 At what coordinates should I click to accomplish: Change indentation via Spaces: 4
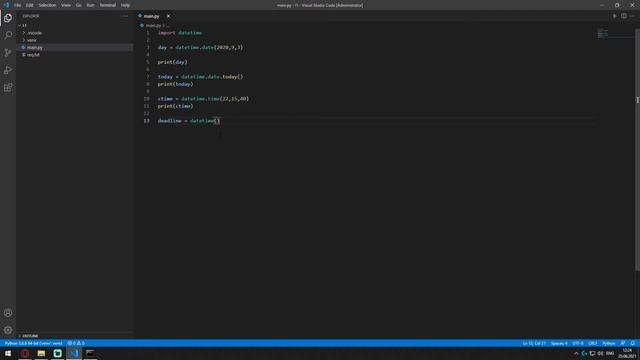click(559, 343)
